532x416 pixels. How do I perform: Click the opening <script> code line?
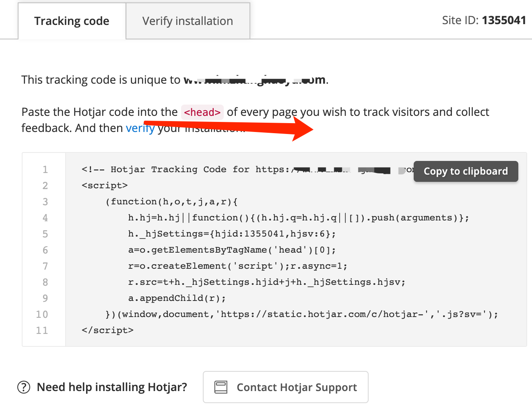[x=105, y=185]
